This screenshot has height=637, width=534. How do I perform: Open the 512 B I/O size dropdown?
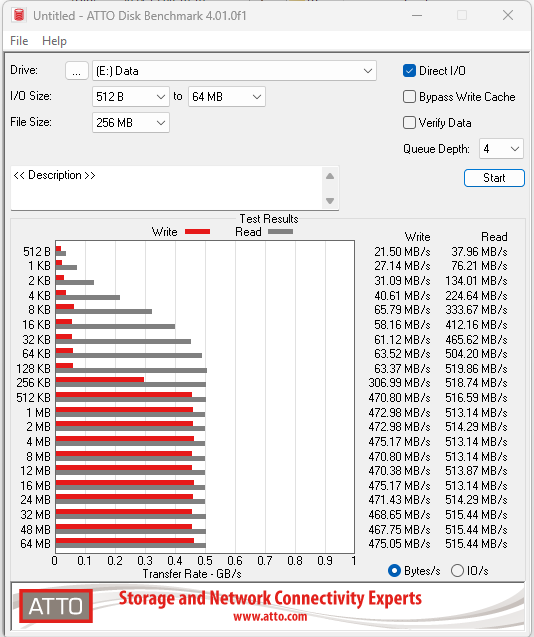pyautogui.click(x=131, y=97)
